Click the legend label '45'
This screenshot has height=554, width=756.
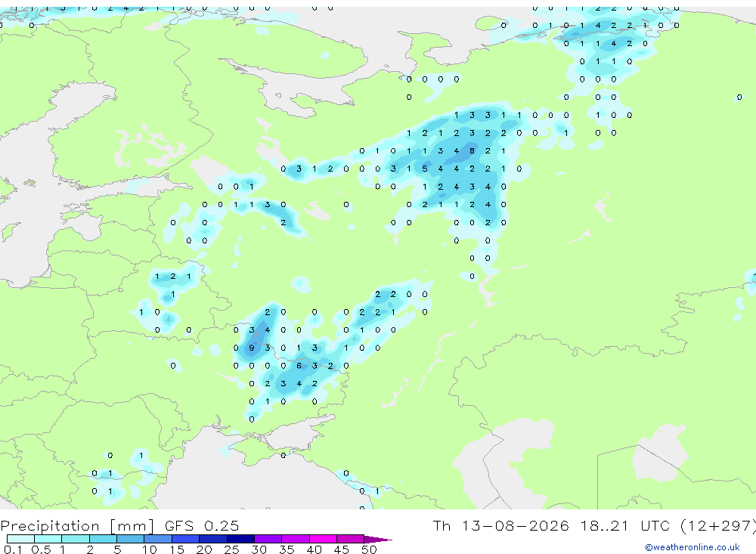coord(342,549)
